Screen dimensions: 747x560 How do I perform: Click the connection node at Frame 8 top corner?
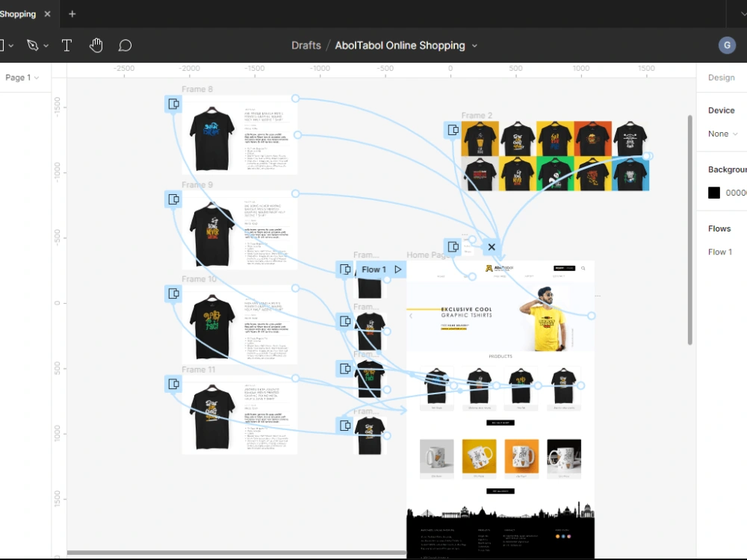click(x=295, y=98)
